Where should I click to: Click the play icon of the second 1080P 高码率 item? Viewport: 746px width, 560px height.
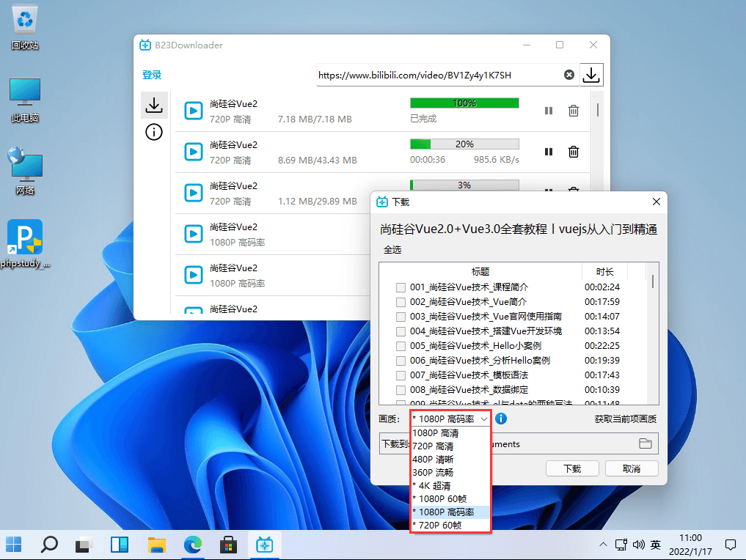[194, 275]
